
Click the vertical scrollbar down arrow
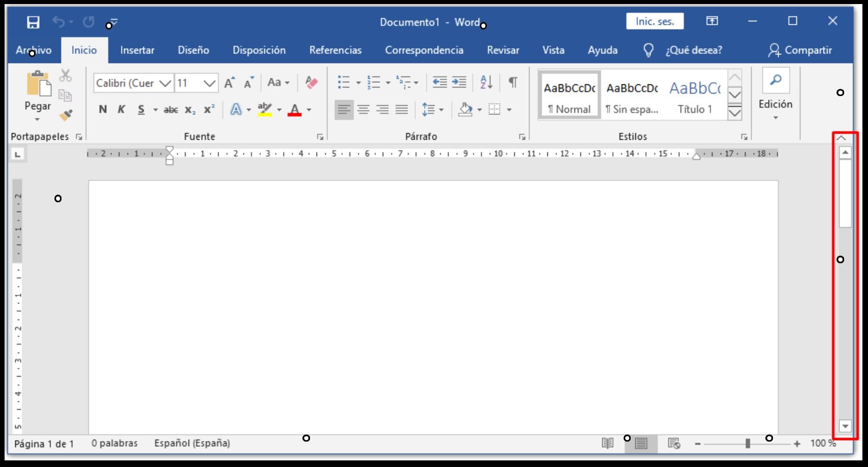(845, 426)
